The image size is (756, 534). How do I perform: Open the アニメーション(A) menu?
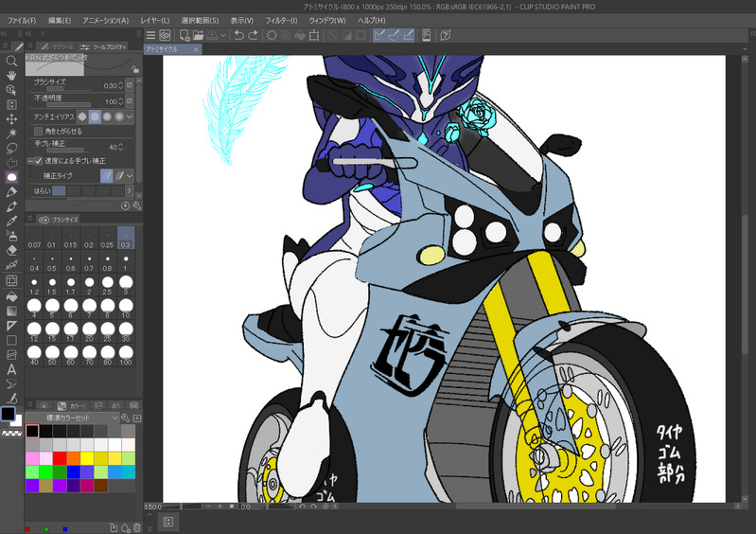pyautogui.click(x=106, y=20)
